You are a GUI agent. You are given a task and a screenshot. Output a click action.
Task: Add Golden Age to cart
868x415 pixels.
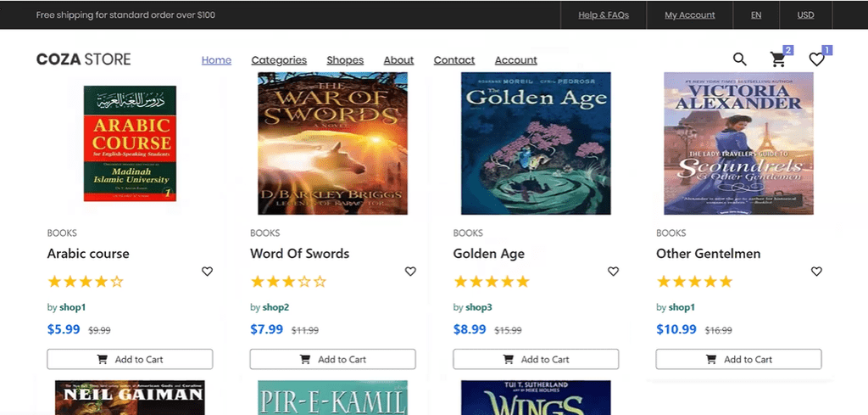point(536,359)
